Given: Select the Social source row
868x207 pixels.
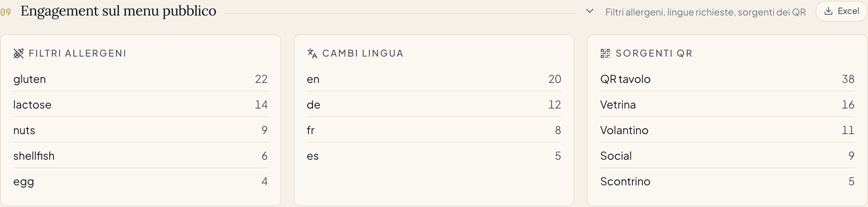Looking at the screenshot, I should (727, 156).
